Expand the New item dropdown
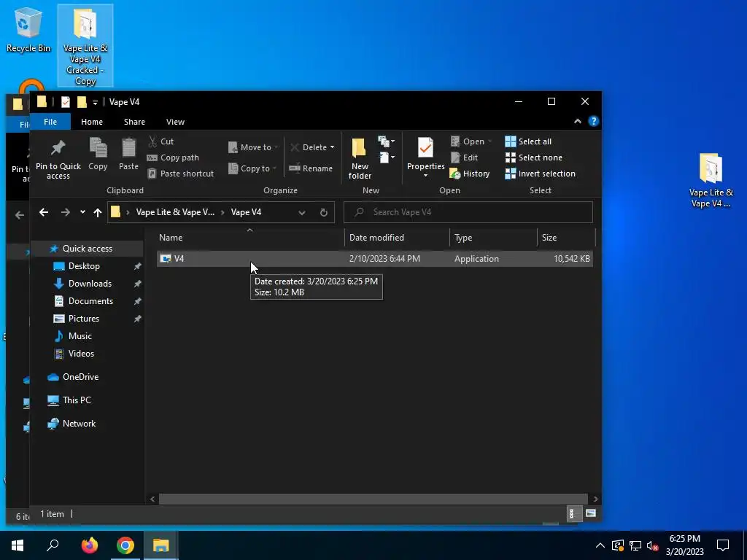747x560 pixels. tap(386, 141)
